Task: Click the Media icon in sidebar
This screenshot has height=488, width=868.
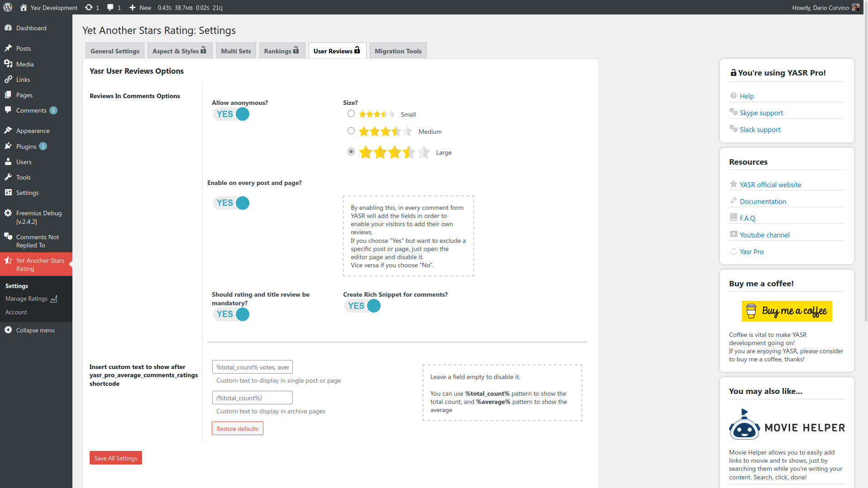Action: click(x=8, y=64)
